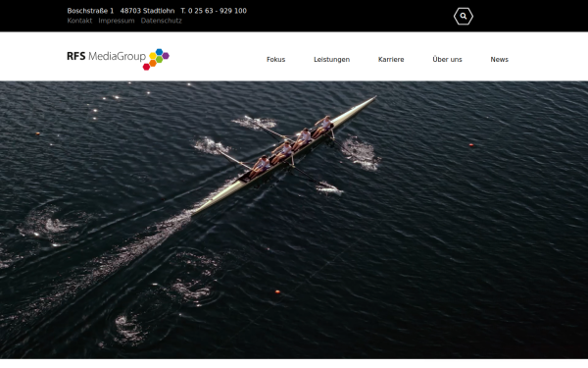Open the Fokus menu item
This screenshot has width=588, height=368.
point(276,59)
